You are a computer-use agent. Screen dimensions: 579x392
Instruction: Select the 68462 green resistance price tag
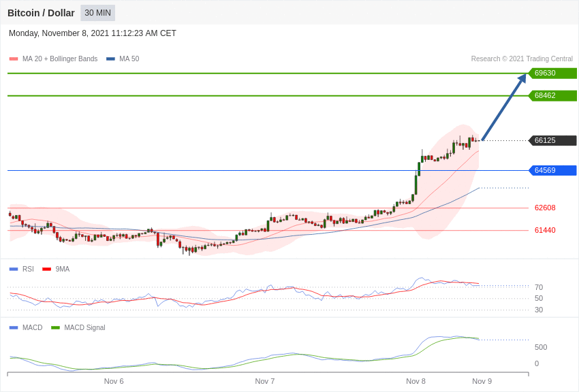click(552, 96)
